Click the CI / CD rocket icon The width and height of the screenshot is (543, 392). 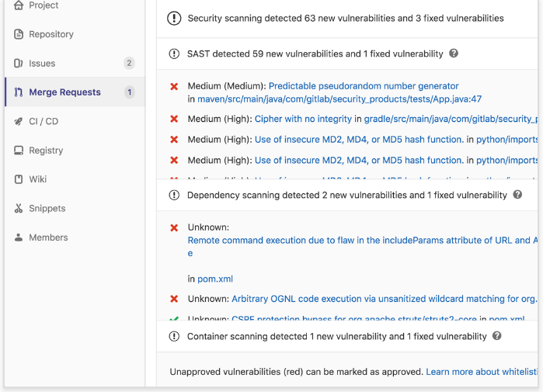point(19,121)
